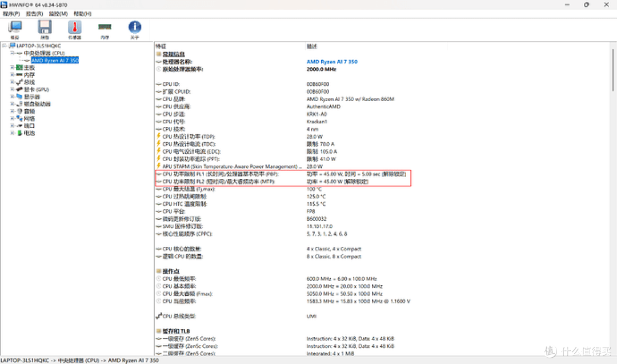617x364 pixels.
Task: Select the CPU 当前频率 row
Action: pos(283,301)
